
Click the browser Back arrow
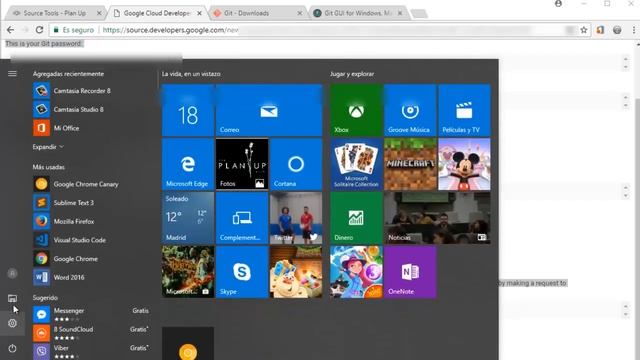coord(11,30)
